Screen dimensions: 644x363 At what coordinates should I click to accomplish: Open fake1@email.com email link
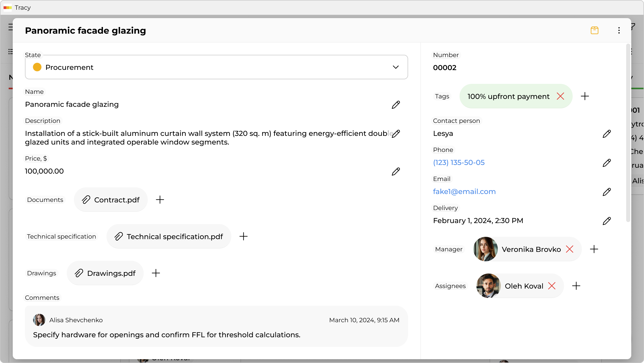point(464,192)
